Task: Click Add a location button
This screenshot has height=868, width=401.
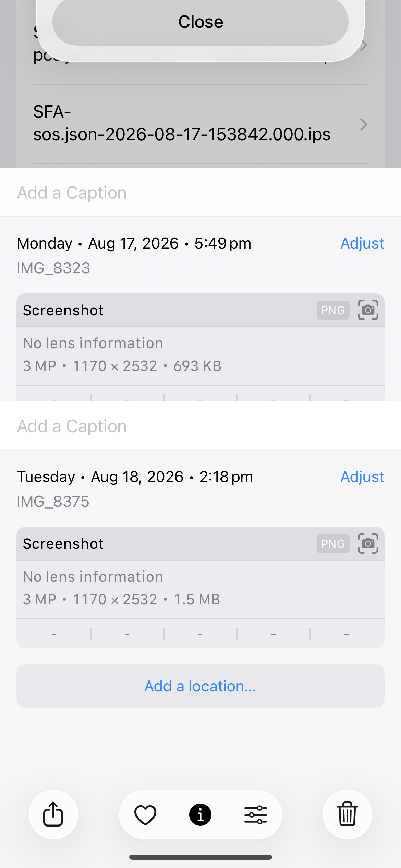Action: click(200, 686)
